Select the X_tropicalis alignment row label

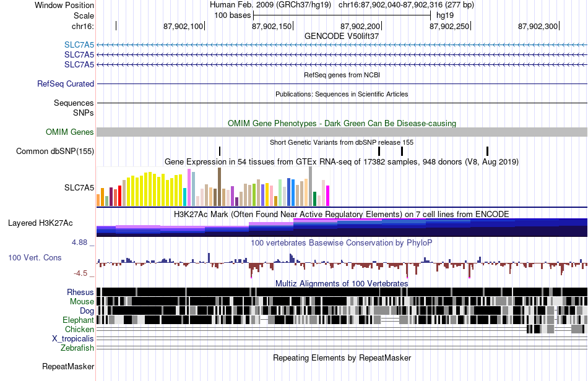[73, 339]
